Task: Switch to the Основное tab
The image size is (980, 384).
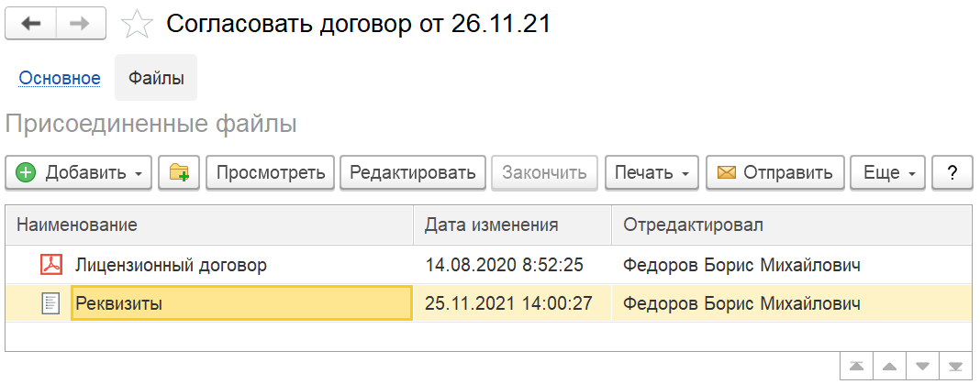Action: (60, 78)
